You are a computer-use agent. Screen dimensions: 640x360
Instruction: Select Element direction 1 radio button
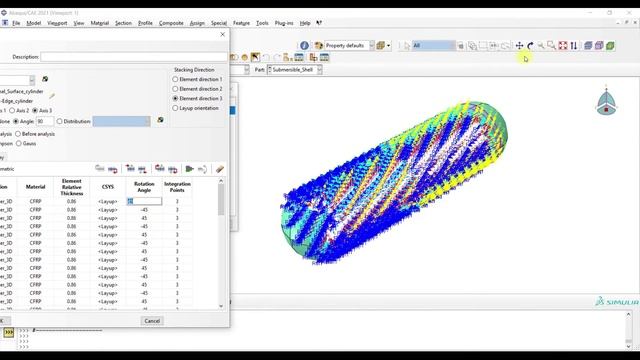coord(175,79)
